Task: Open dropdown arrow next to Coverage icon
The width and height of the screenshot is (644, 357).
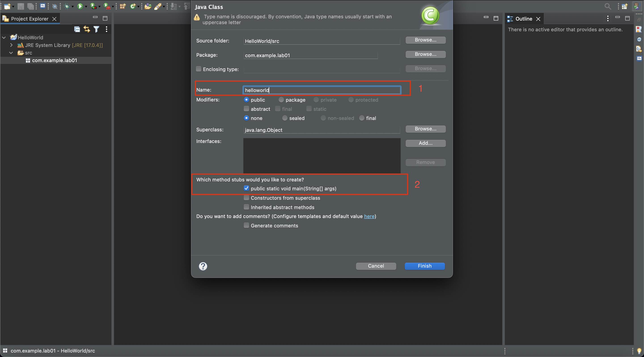Action: pos(100,7)
